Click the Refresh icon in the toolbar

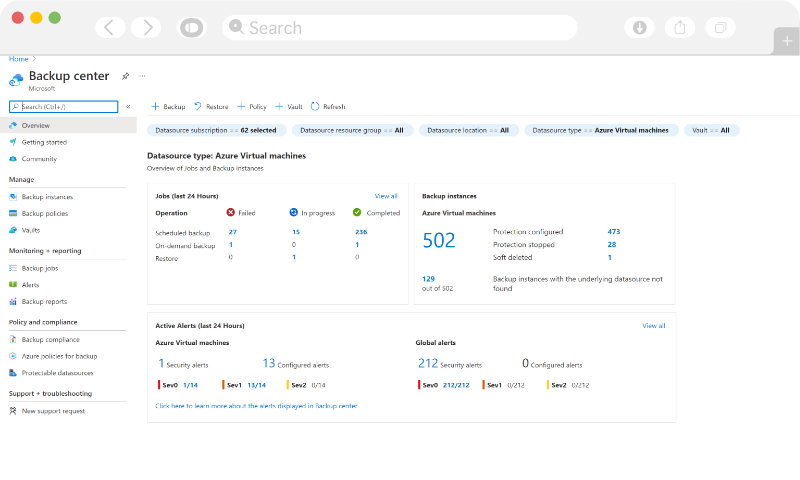click(315, 106)
